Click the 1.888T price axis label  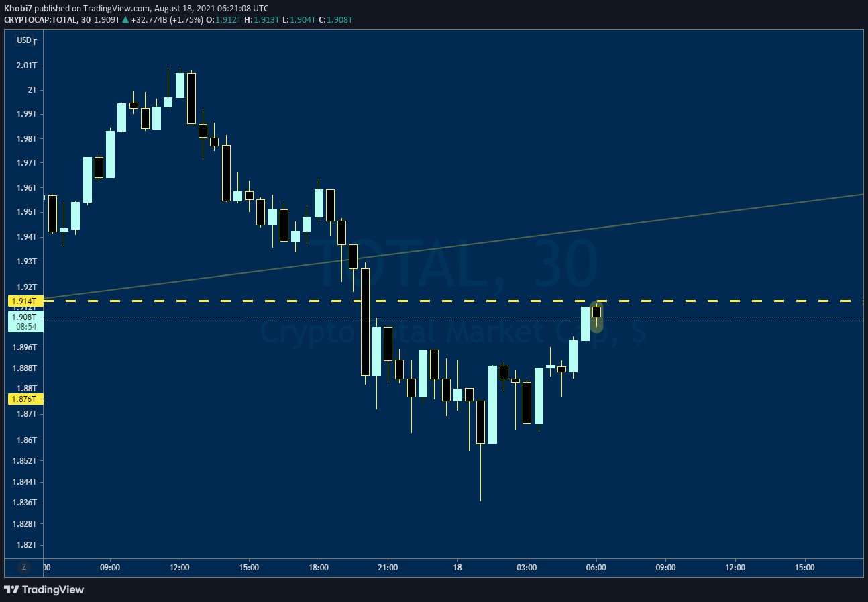pos(25,368)
